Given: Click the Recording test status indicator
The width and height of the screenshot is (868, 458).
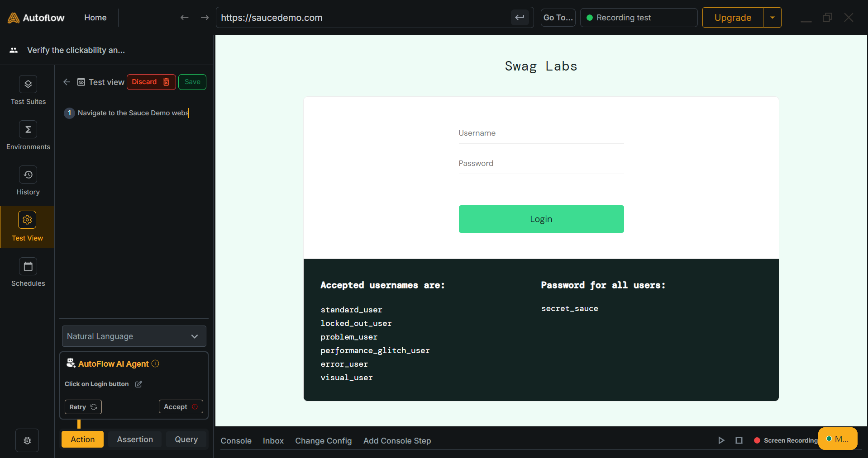Looking at the screenshot, I should tap(639, 18).
